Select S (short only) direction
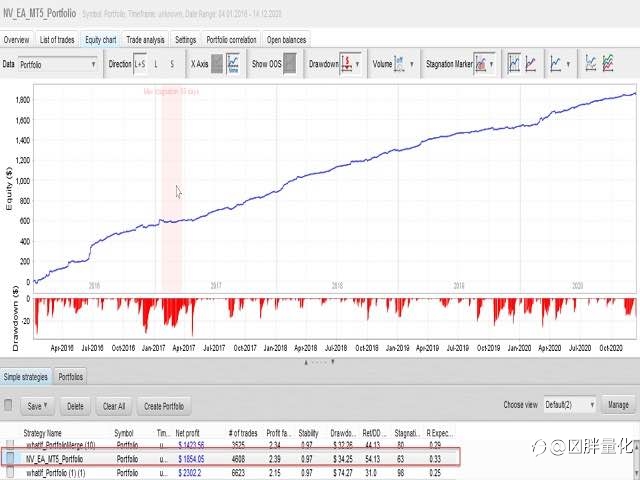Screen dimensions: 640x480 click(172, 64)
